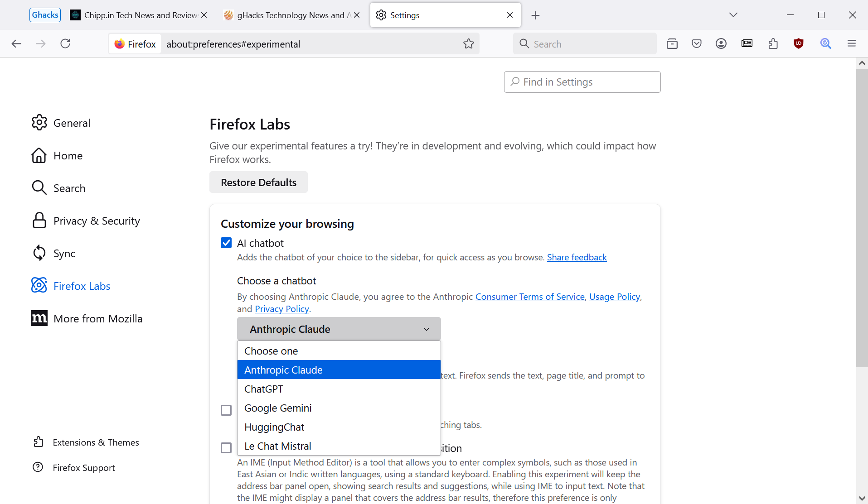Open the Pocket save icon
Image resolution: width=868 pixels, height=504 pixels.
(x=697, y=43)
